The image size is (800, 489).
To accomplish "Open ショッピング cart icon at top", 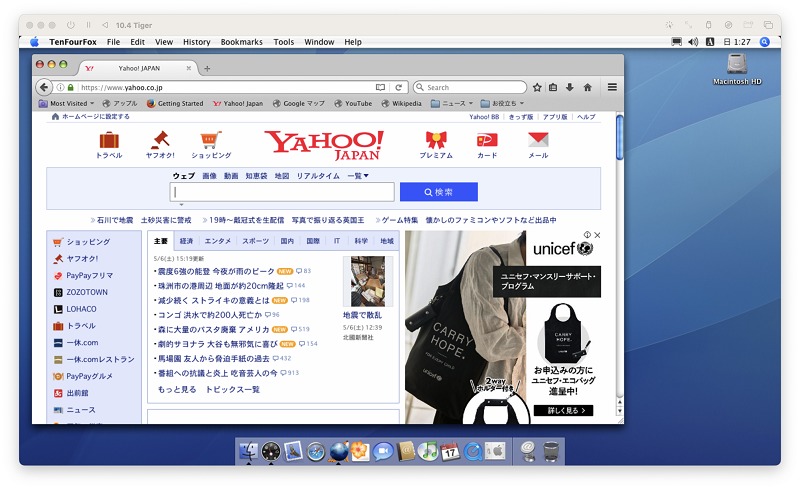I will pos(211,139).
